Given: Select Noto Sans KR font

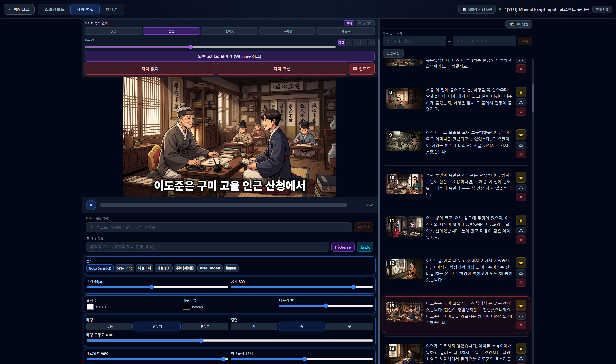Looking at the screenshot, I should click(100, 268).
